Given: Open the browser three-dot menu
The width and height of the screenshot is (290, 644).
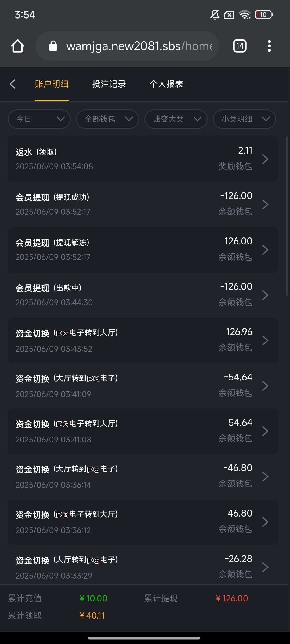Looking at the screenshot, I should click(269, 46).
